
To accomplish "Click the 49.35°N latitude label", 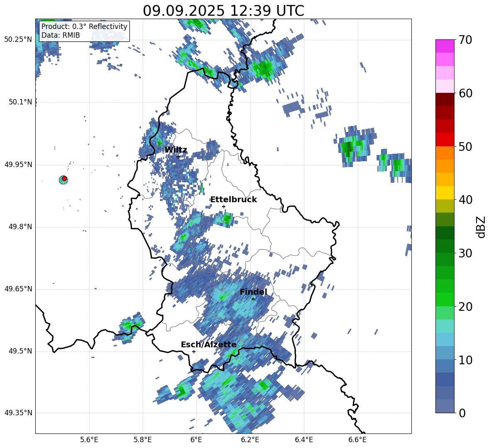I will [x=18, y=413].
